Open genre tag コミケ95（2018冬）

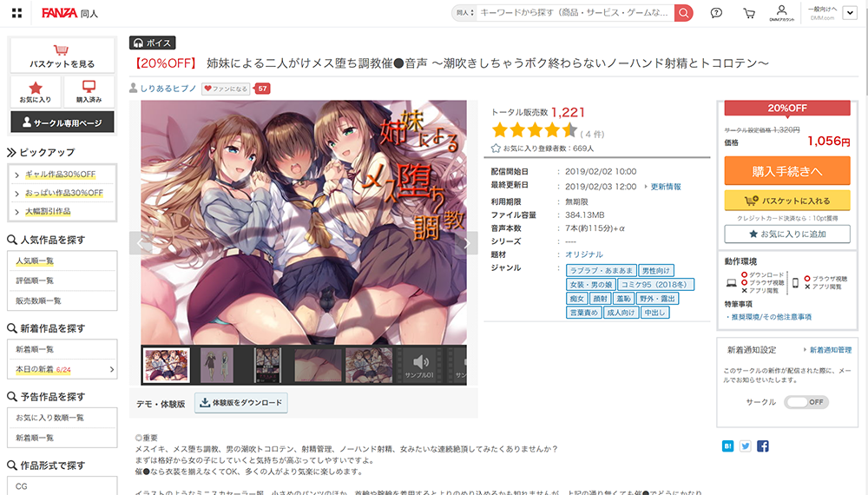tap(655, 285)
